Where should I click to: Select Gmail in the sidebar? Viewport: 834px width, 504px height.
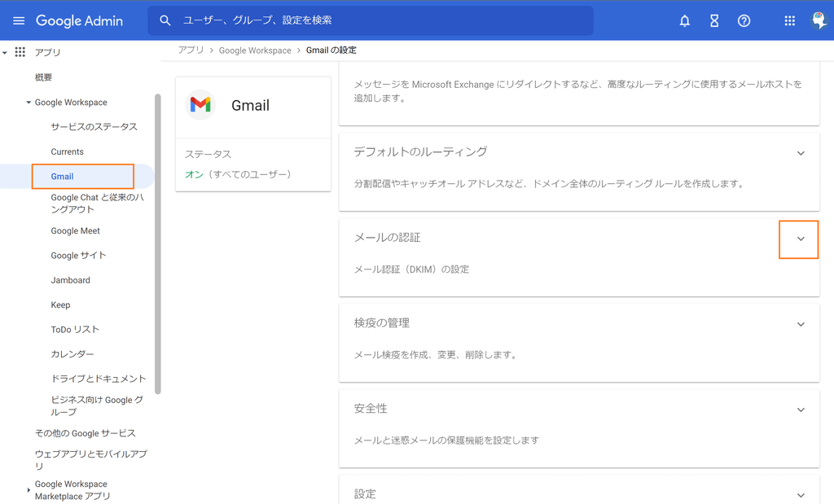(x=62, y=177)
